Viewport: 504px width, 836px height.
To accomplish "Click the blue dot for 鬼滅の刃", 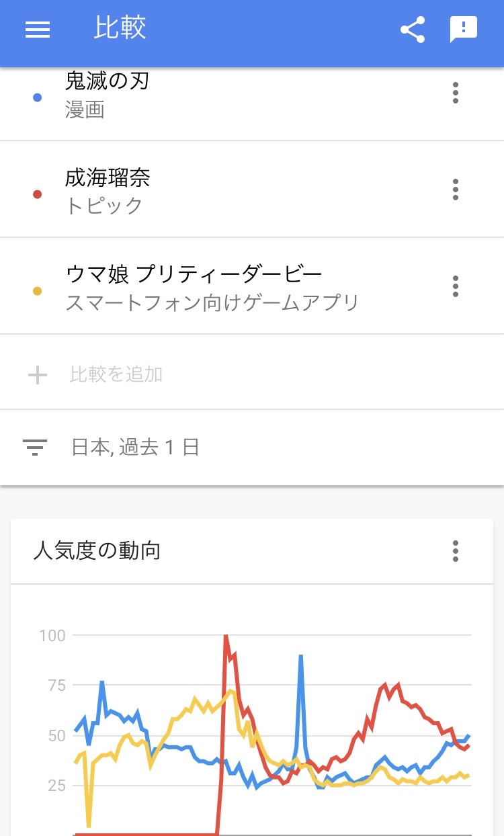I will point(38,97).
